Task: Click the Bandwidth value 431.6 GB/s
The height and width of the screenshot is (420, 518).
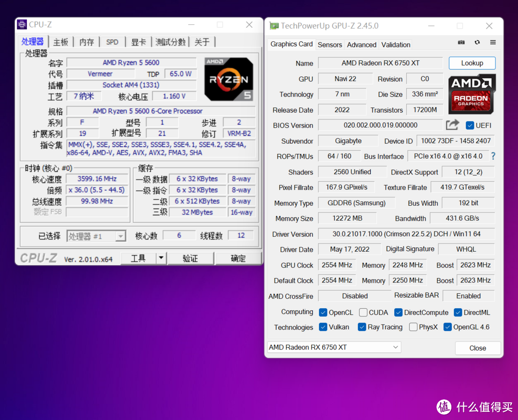Action: [x=462, y=218]
